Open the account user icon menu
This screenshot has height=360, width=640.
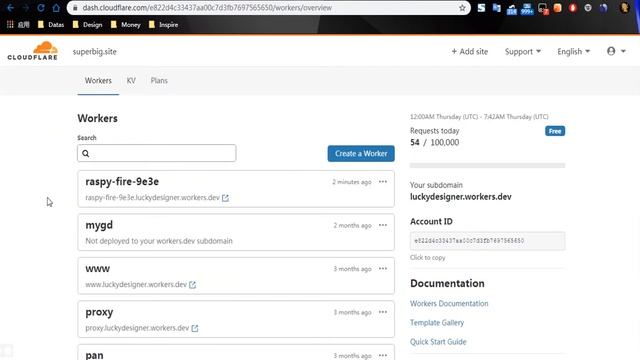point(616,51)
